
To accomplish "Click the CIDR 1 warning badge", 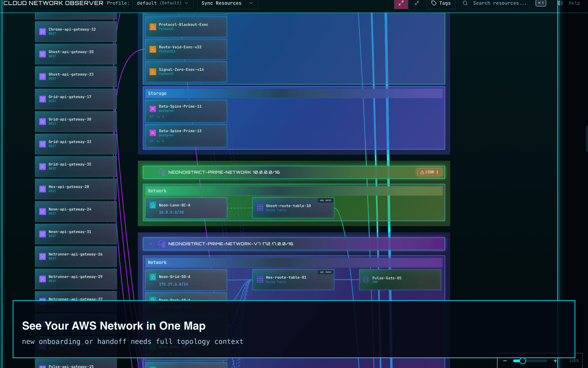I will pyautogui.click(x=429, y=172).
